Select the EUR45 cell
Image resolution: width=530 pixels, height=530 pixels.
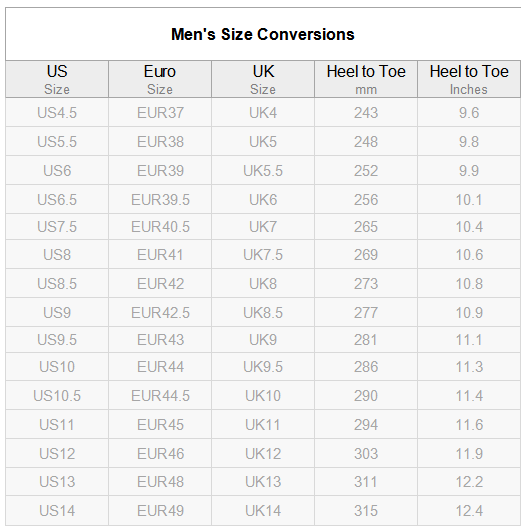click(160, 425)
